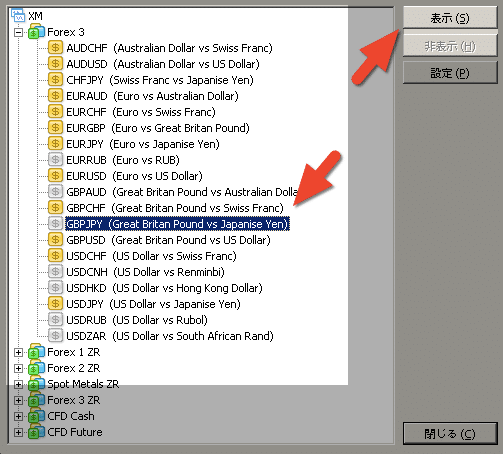The width and height of the screenshot is (503, 454).
Task: Click the grey dollar icon beside USDZAR
Action: click(55, 336)
